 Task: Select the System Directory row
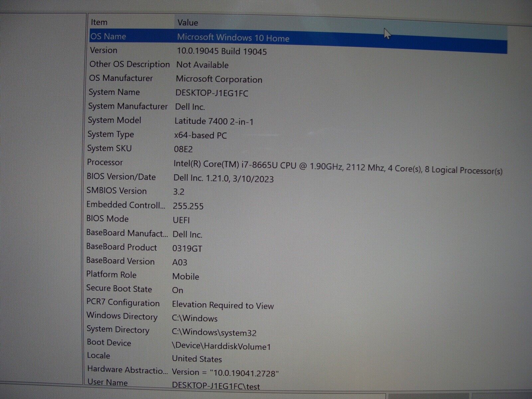click(x=118, y=330)
